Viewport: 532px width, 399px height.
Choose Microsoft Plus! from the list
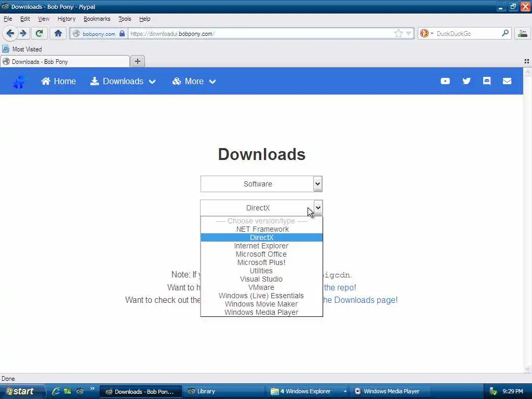tap(262, 262)
